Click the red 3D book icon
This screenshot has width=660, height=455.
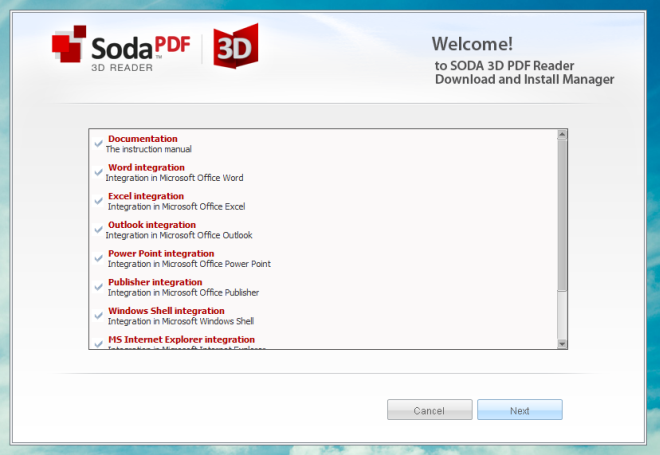pyautogui.click(x=236, y=46)
